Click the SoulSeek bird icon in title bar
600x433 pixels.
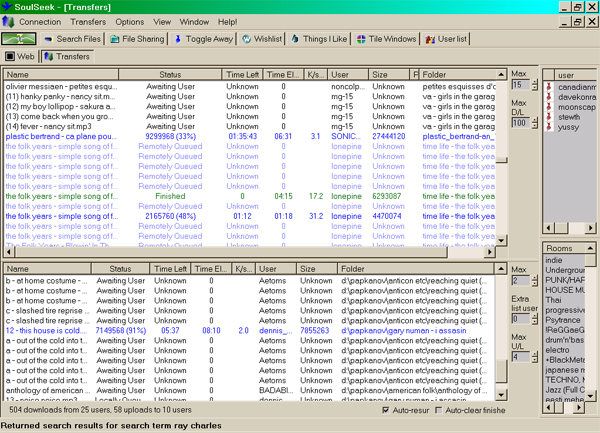pos(7,7)
